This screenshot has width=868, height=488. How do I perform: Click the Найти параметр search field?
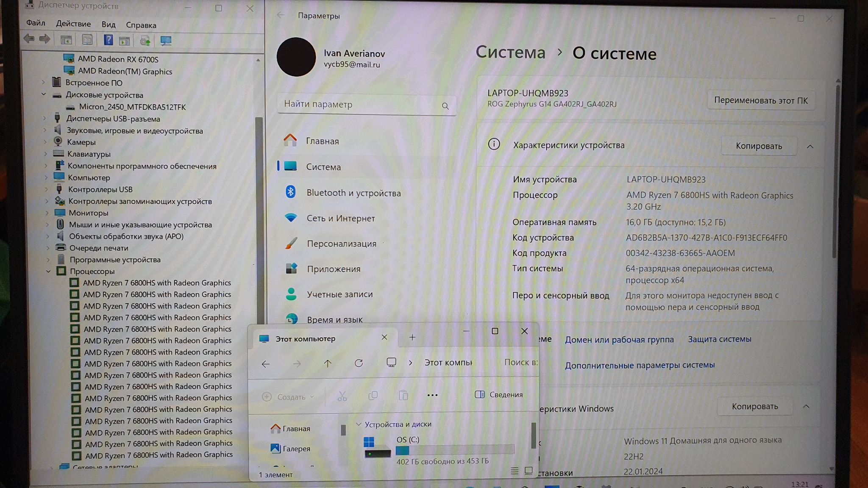point(360,105)
